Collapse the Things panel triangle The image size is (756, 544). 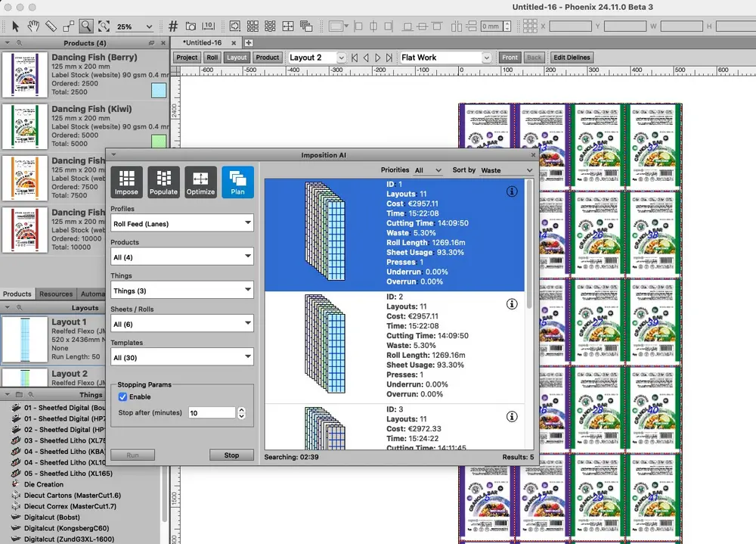coord(8,395)
